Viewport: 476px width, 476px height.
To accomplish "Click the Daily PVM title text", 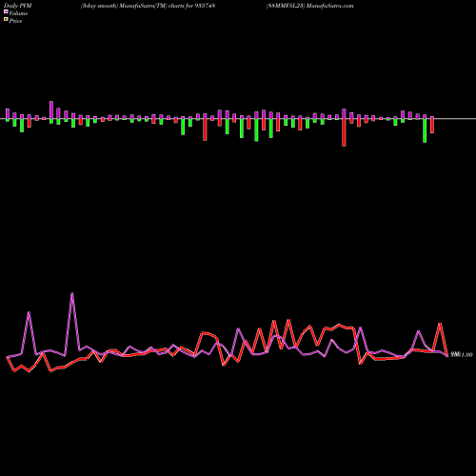I will pyautogui.click(x=18, y=6).
